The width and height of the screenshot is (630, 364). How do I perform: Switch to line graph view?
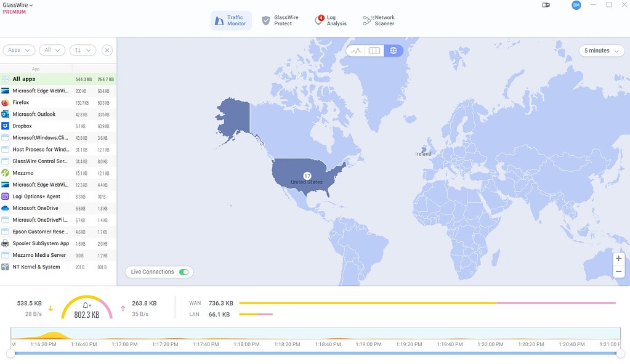point(356,51)
